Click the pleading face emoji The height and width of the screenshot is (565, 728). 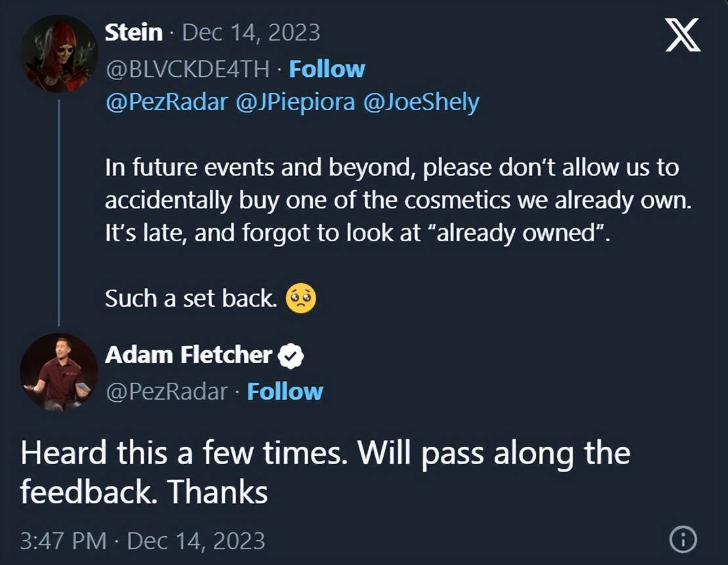tap(301, 299)
